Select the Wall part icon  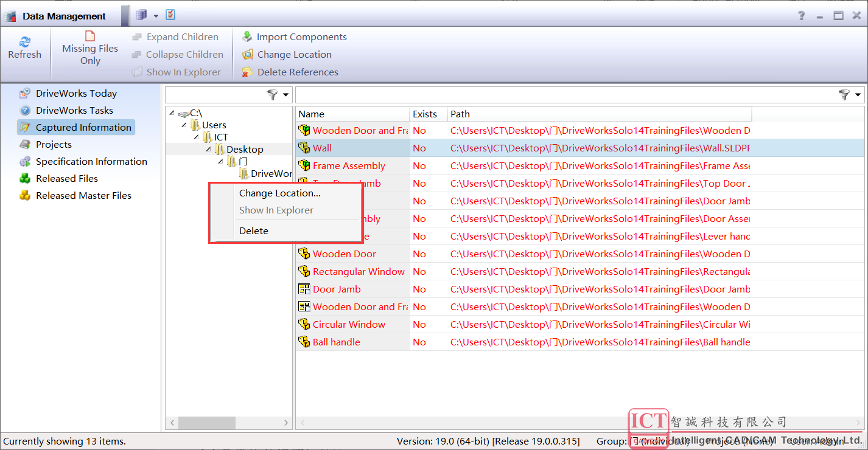[304, 148]
